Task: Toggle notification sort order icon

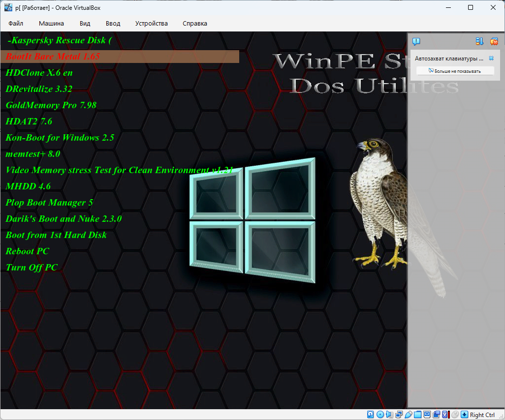Action: pyautogui.click(x=479, y=42)
